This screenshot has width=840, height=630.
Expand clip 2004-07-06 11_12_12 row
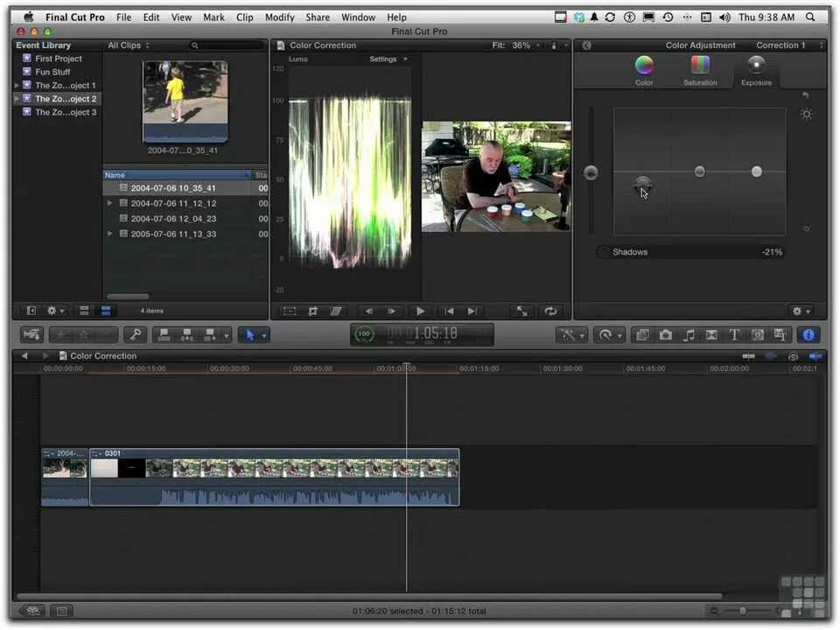[x=110, y=203]
